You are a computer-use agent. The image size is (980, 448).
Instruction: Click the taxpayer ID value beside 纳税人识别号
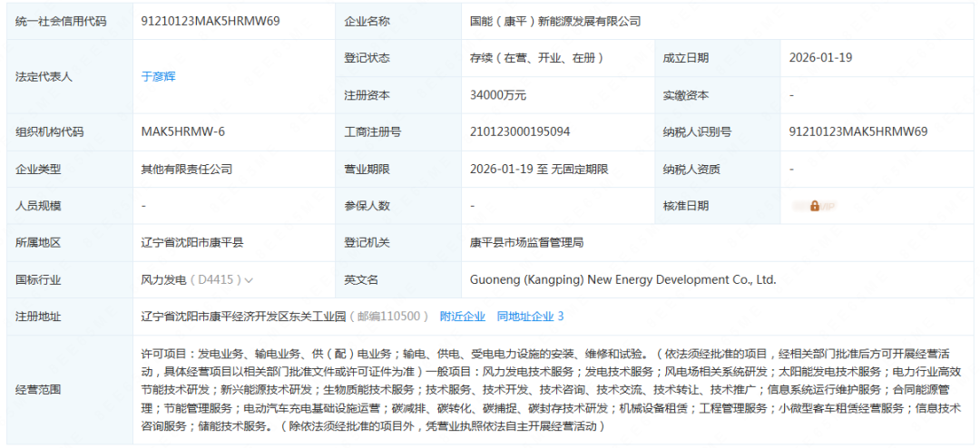[x=858, y=132]
